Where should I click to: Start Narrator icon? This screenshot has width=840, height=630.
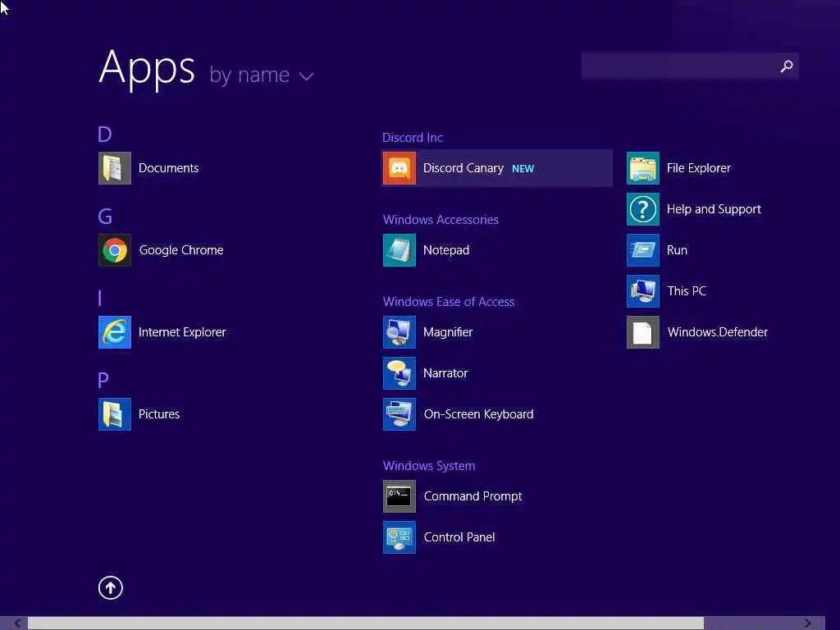point(399,373)
